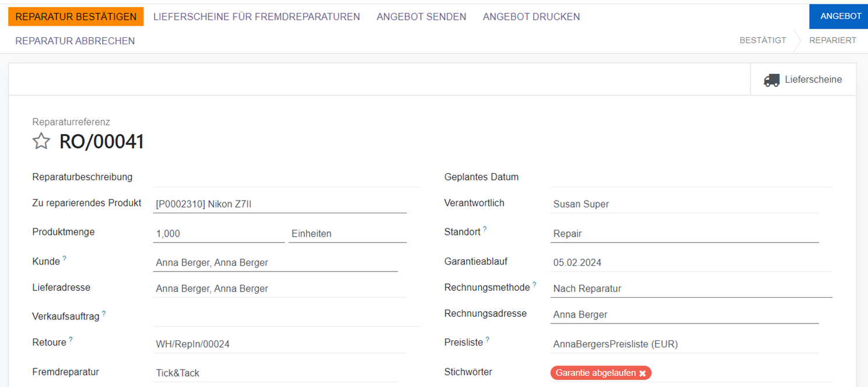Select the Bestätigt status stage
868x387 pixels.
(762, 41)
